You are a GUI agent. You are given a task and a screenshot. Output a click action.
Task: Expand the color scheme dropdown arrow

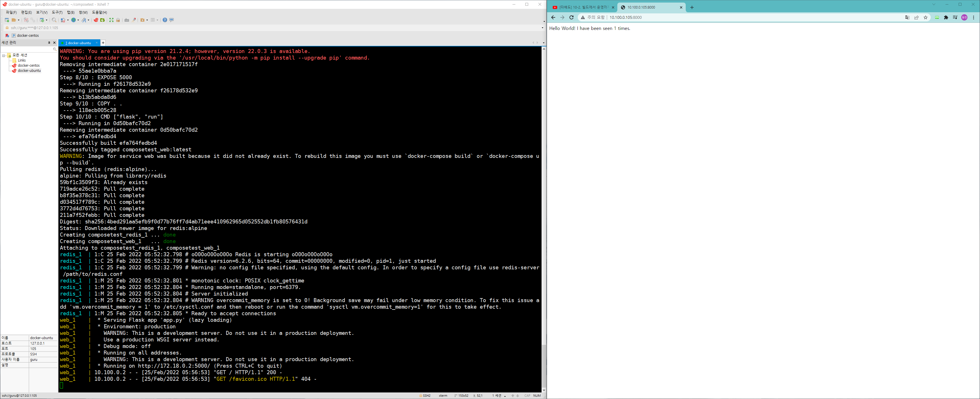coord(68,20)
